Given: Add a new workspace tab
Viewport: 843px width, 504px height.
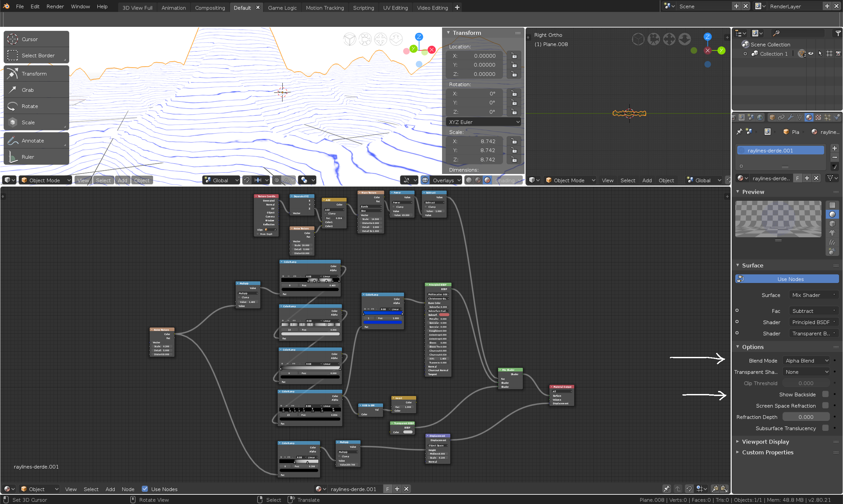Looking at the screenshot, I should click(457, 8).
